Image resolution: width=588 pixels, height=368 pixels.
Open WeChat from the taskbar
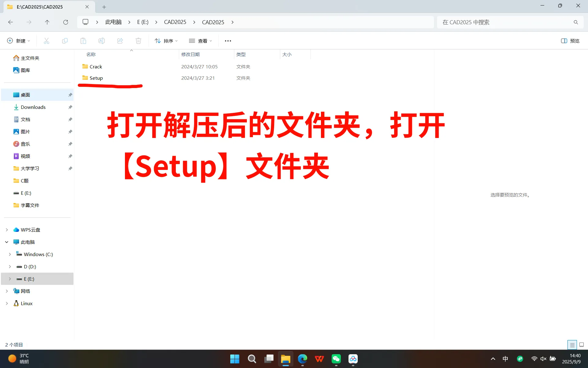336,358
